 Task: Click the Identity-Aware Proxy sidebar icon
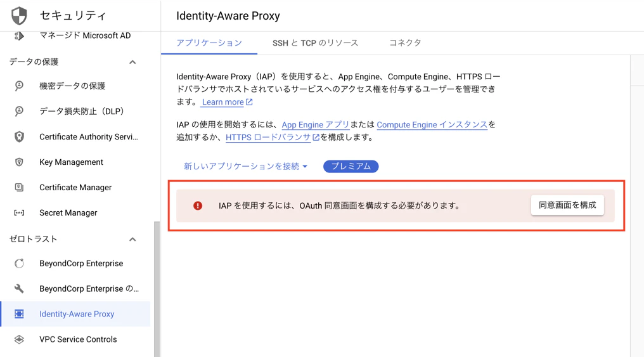point(19,315)
